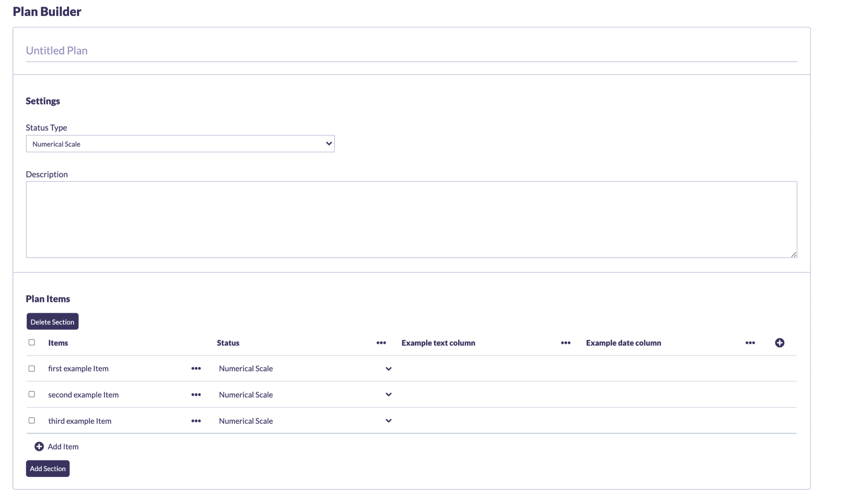Open the Status Type dropdown
Screen dimensions: 841x504
[x=180, y=144]
